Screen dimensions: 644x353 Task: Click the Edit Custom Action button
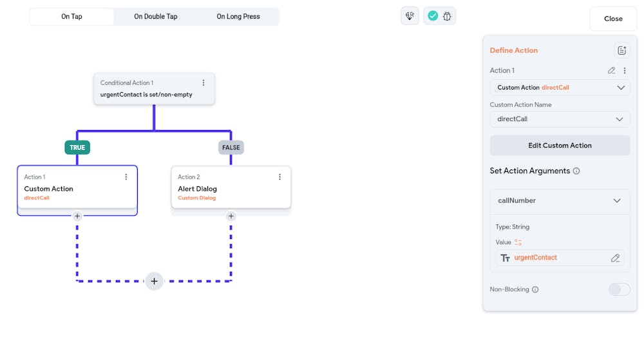coord(560,146)
